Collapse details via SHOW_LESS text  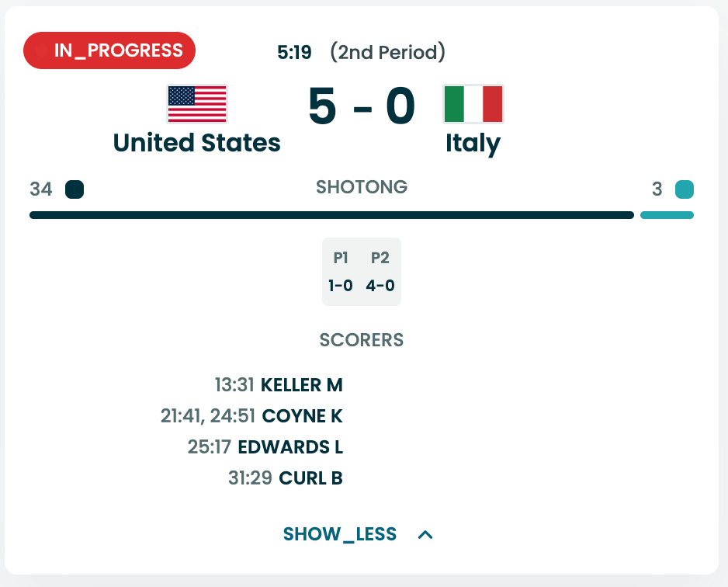(x=340, y=534)
